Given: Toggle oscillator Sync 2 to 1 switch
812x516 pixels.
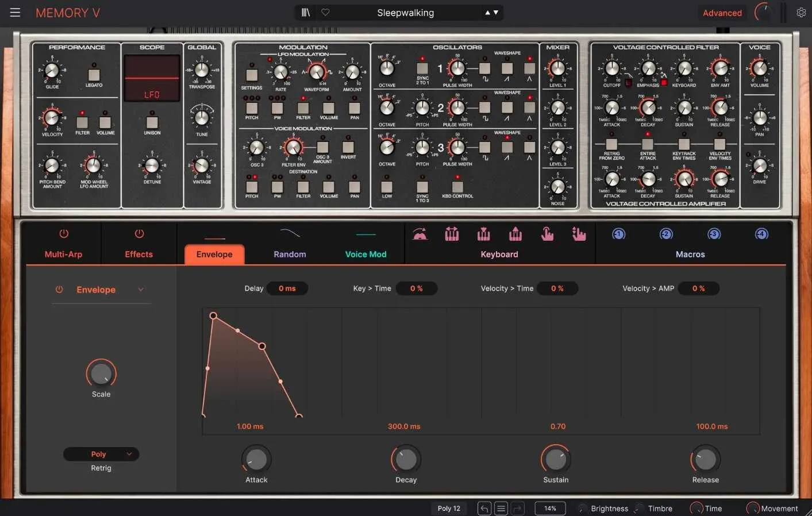Looking at the screenshot, I should coord(422,68).
